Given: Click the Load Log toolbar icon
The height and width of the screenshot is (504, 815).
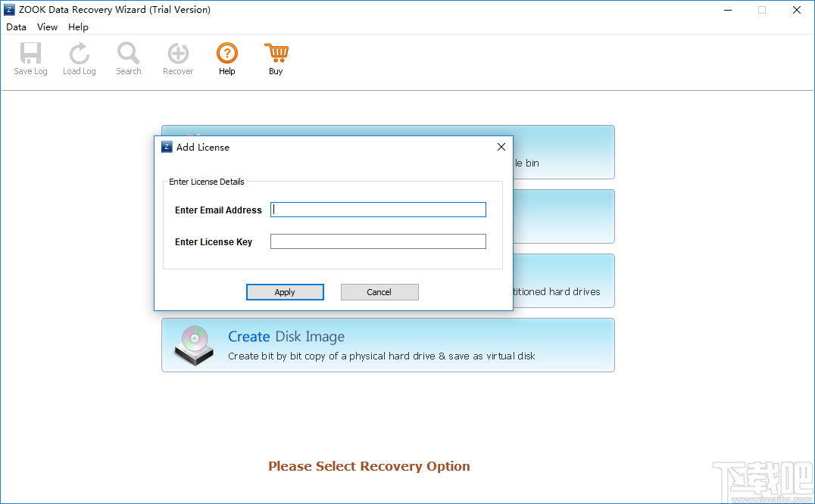Looking at the screenshot, I should (79, 53).
